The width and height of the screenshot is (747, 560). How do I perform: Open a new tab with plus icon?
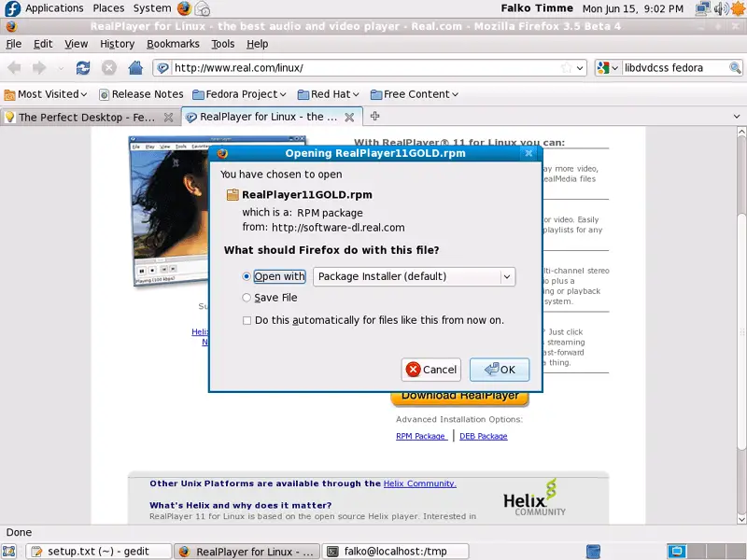tap(375, 116)
